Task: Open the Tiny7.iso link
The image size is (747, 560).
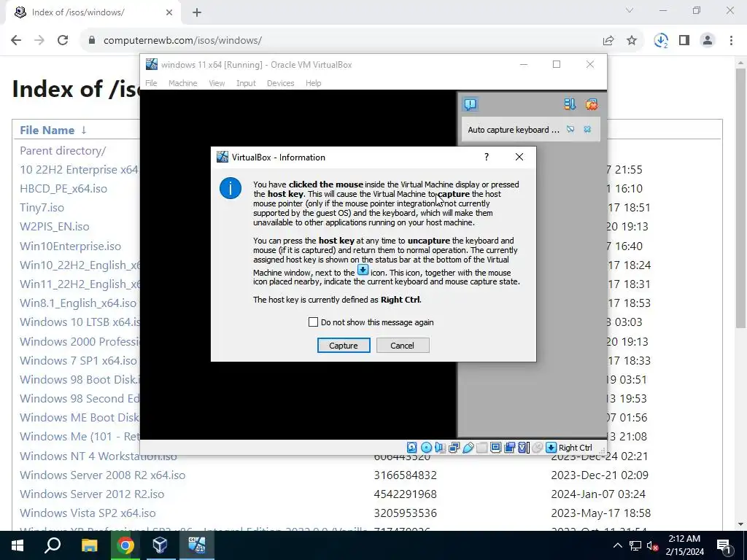Action: pyautogui.click(x=42, y=208)
